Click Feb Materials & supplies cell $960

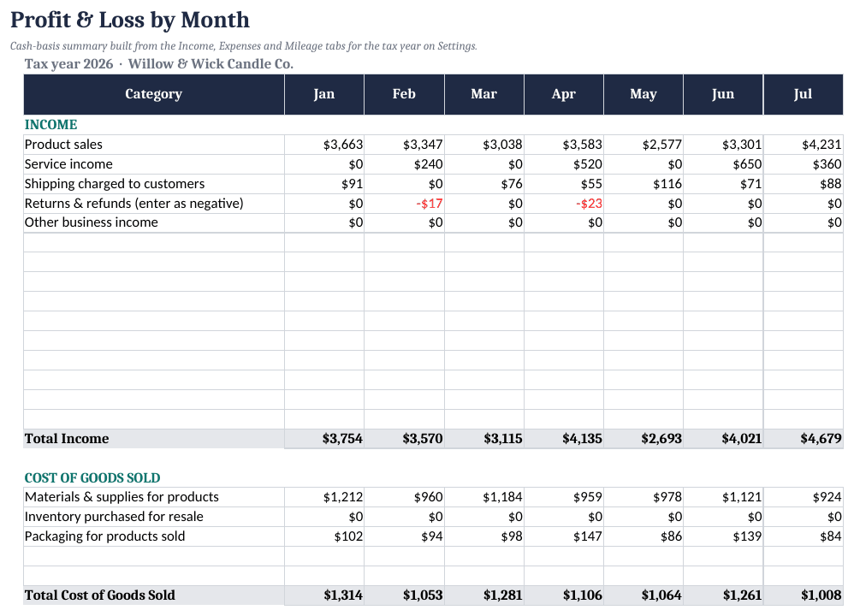(x=404, y=497)
